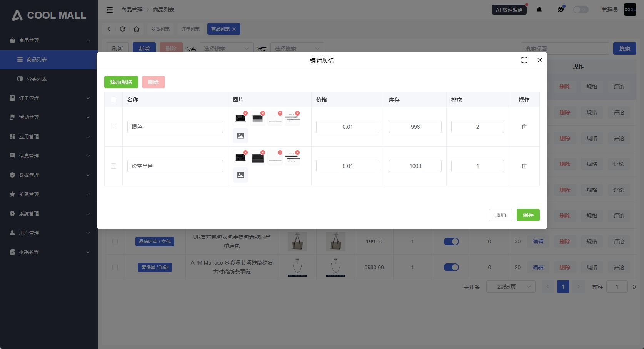Expand the dialog to fullscreen
644x349 pixels.
tap(524, 60)
